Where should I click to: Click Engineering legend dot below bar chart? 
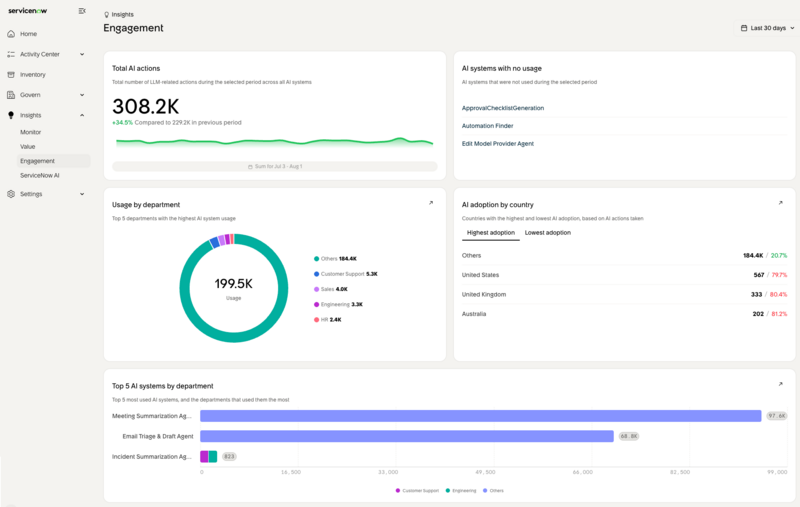(x=447, y=491)
